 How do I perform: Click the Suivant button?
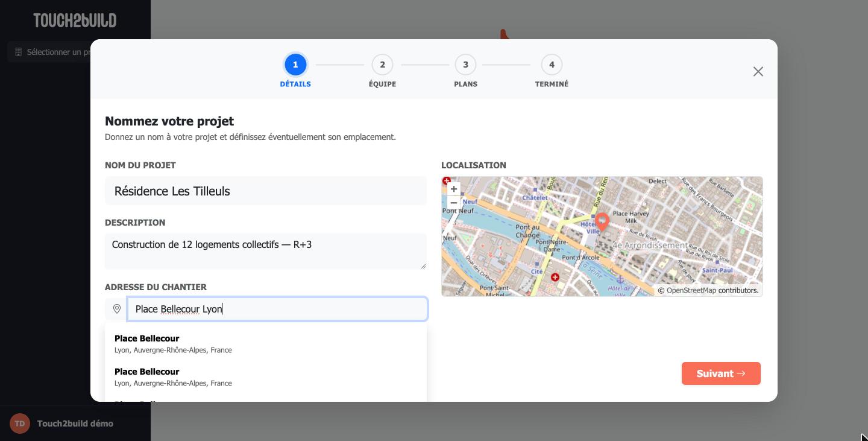(x=721, y=373)
